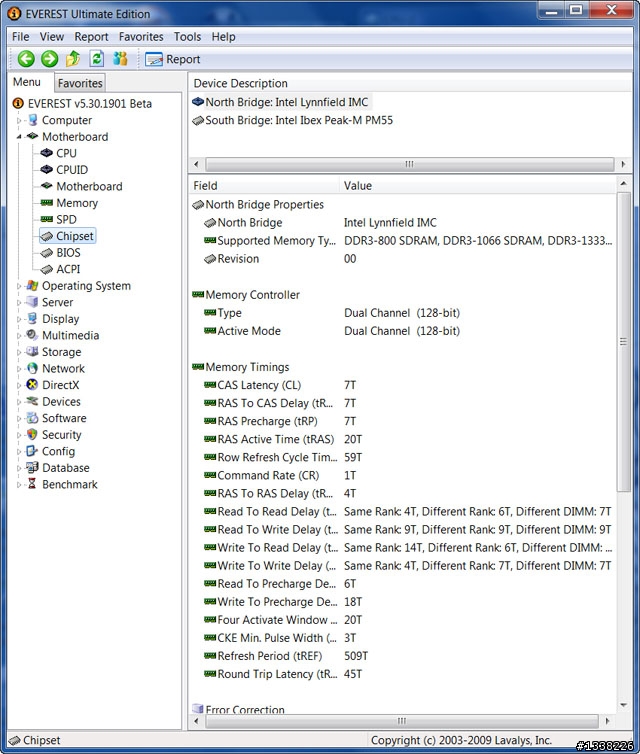Click the Value column header
This screenshot has height=754, width=640.
(477, 186)
